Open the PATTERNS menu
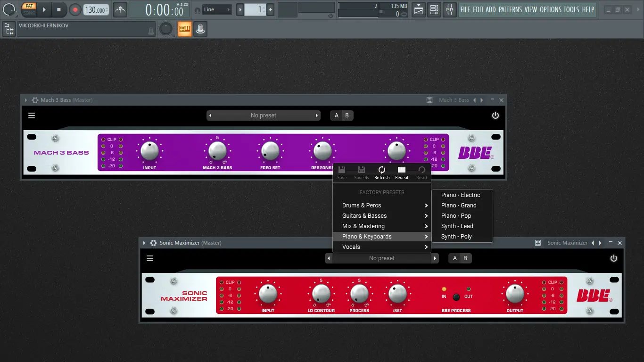This screenshot has width=644, height=362. (x=510, y=9)
